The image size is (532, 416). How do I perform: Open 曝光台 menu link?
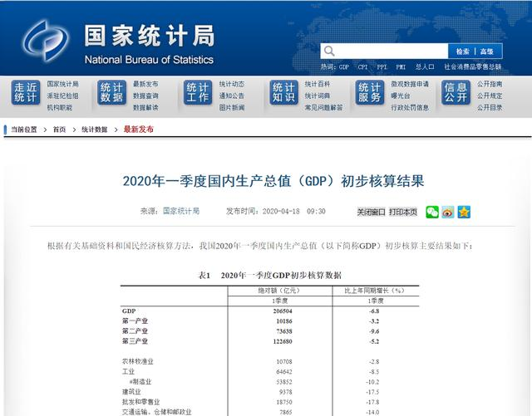point(401,95)
